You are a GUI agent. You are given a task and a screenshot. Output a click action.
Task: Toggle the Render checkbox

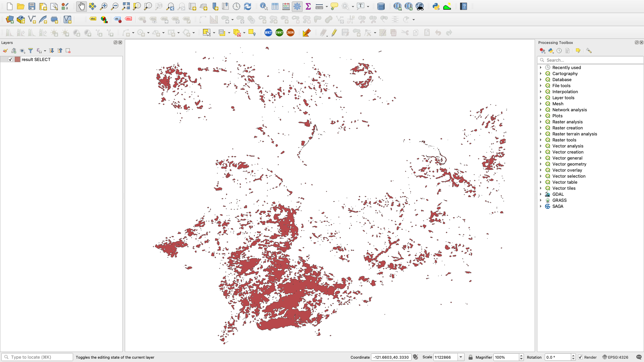tap(580, 357)
